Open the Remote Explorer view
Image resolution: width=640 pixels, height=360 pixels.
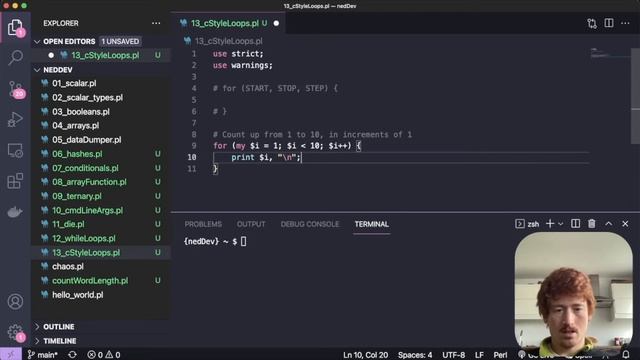pyautogui.click(x=15, y=151)
